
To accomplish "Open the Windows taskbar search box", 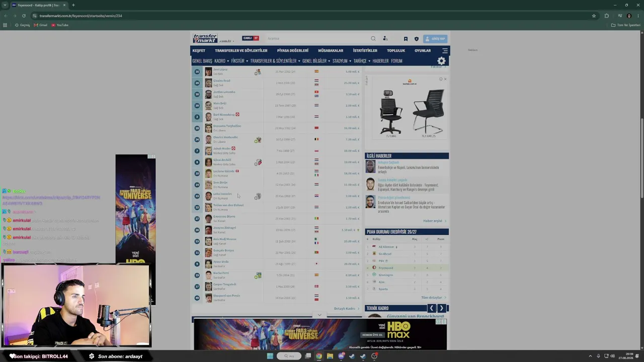I will pyautogui.click(x=290, y=356).
